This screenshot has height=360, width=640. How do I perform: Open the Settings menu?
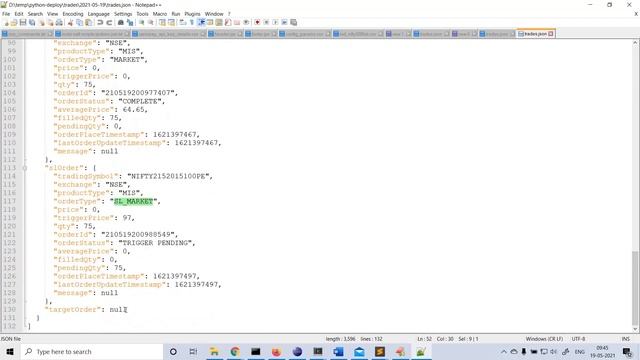[x=123, y=14]
